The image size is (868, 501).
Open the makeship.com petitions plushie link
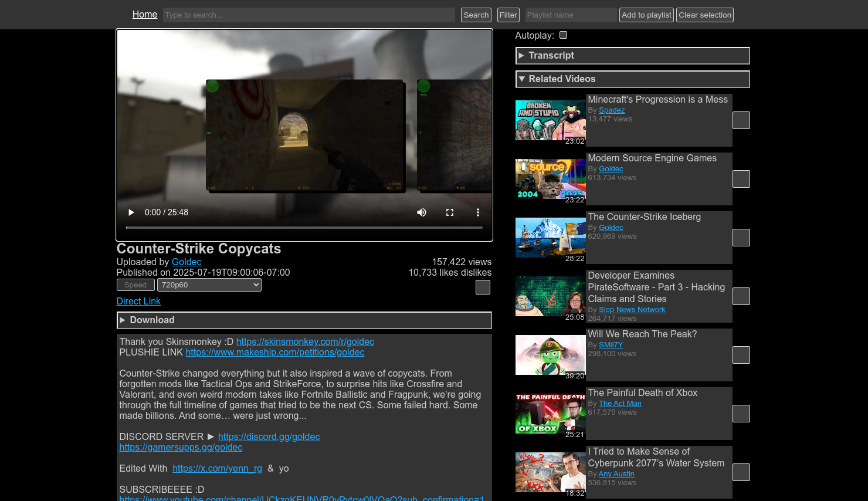275,353
